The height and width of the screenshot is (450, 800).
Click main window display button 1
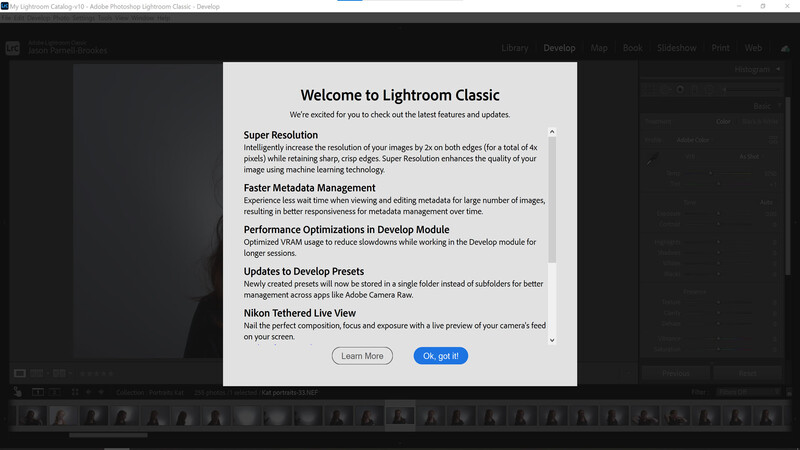(x=37, y=392)
